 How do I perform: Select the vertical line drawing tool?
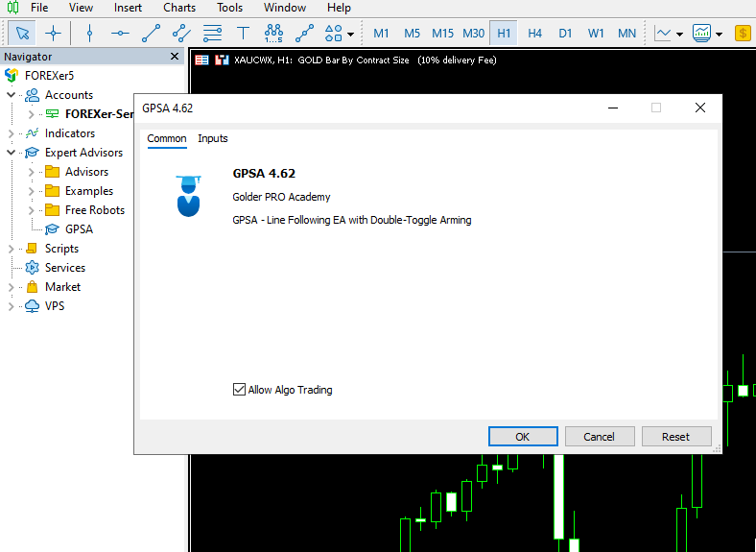pyautogui.click(x=89, y=34)
